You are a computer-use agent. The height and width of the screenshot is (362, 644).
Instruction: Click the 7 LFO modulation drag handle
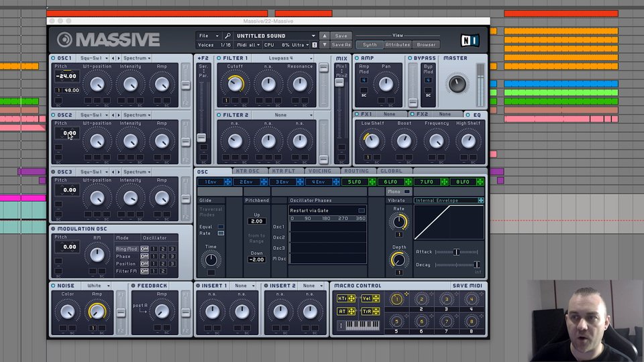(444, 182)
